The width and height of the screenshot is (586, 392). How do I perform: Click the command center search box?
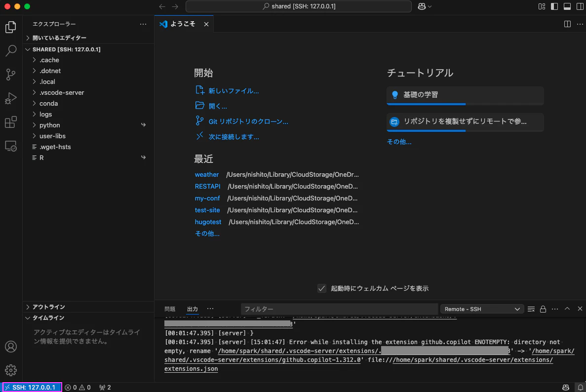[299, 6]
